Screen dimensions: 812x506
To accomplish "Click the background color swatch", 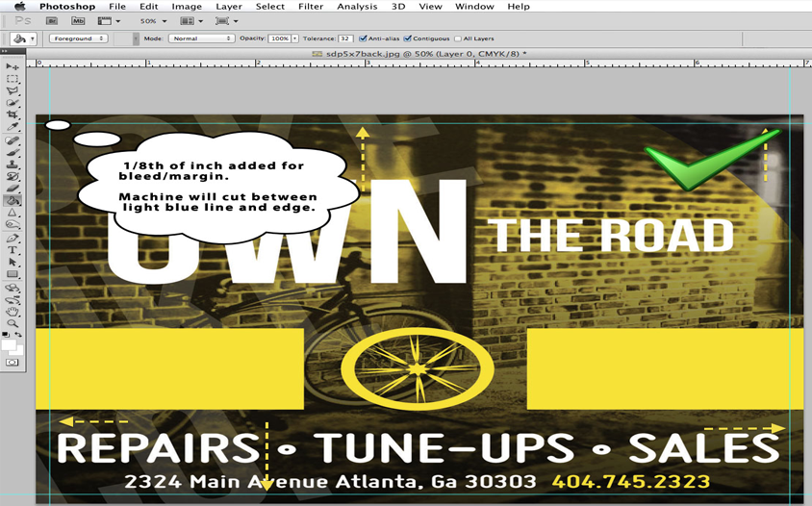I will [19, 351].
